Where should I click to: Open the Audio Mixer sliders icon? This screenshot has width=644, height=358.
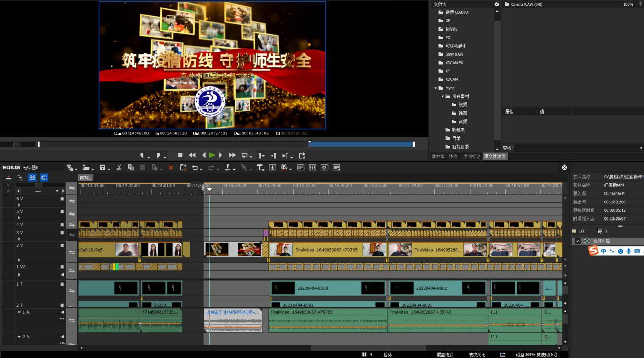[312, 168]
